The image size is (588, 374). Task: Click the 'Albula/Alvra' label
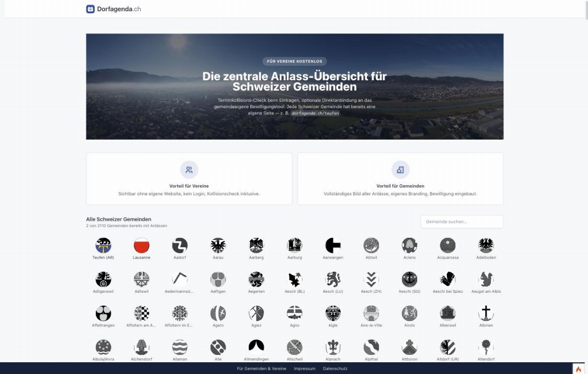103,359
